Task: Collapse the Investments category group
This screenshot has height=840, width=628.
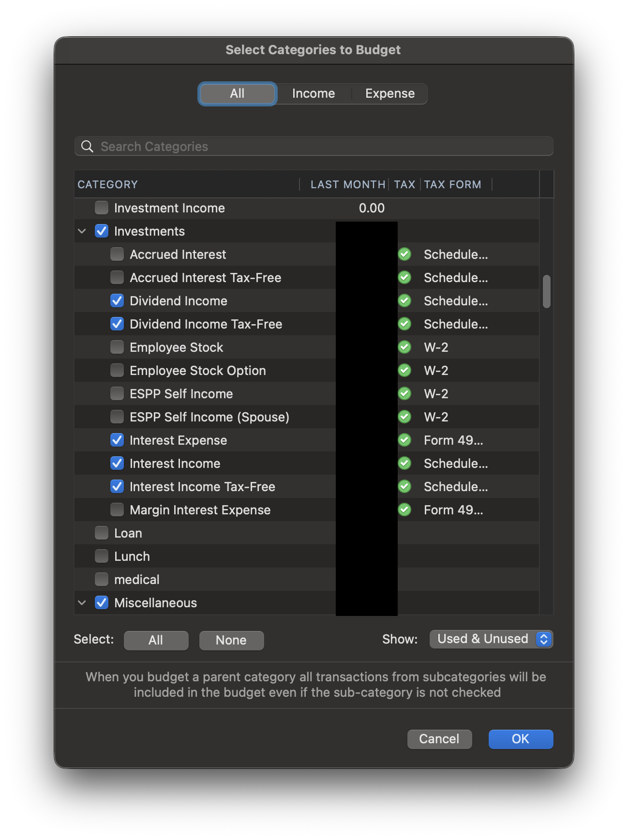Action: [x=82, y=231]
